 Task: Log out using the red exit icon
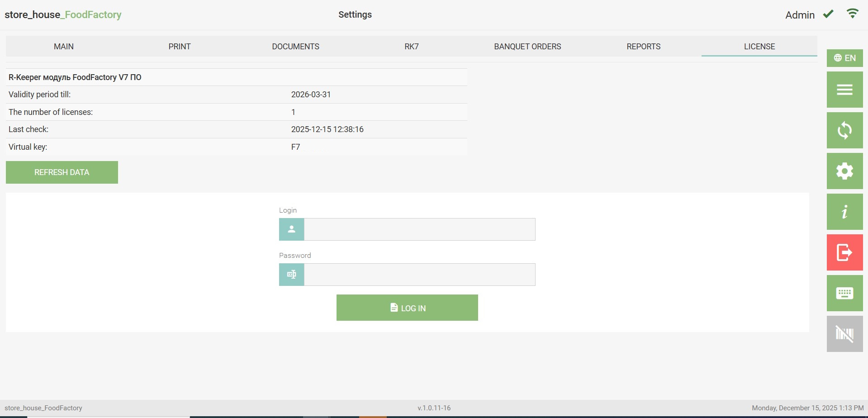(x=844, y=252)
